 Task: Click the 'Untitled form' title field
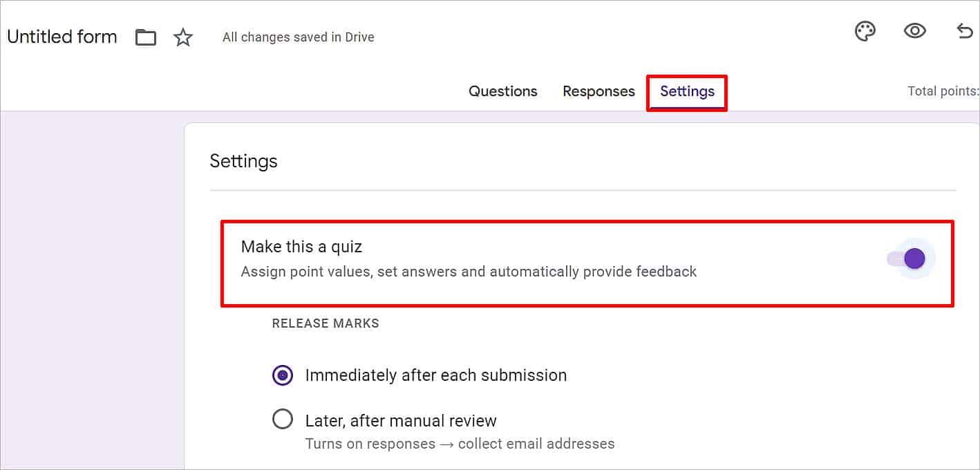point(62,37)
